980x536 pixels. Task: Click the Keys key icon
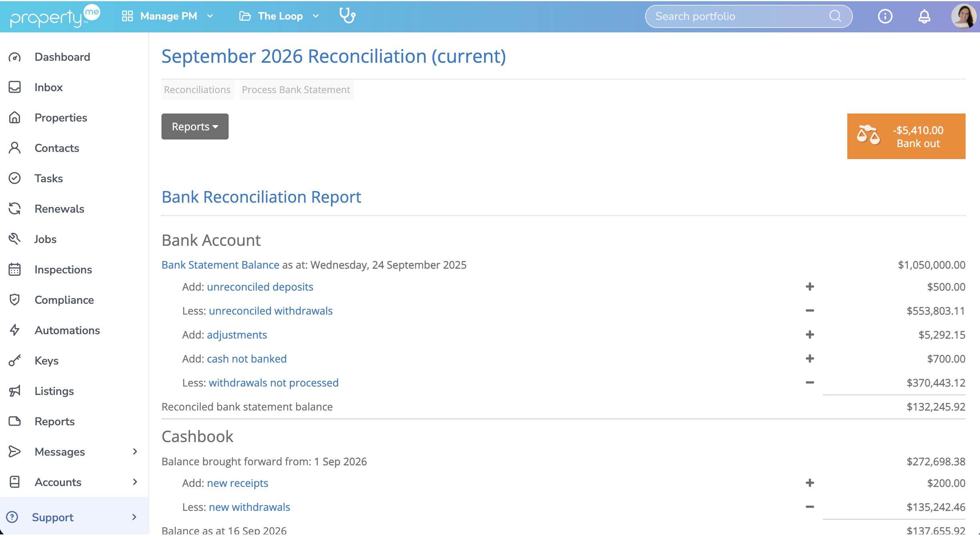click(15, 361)
